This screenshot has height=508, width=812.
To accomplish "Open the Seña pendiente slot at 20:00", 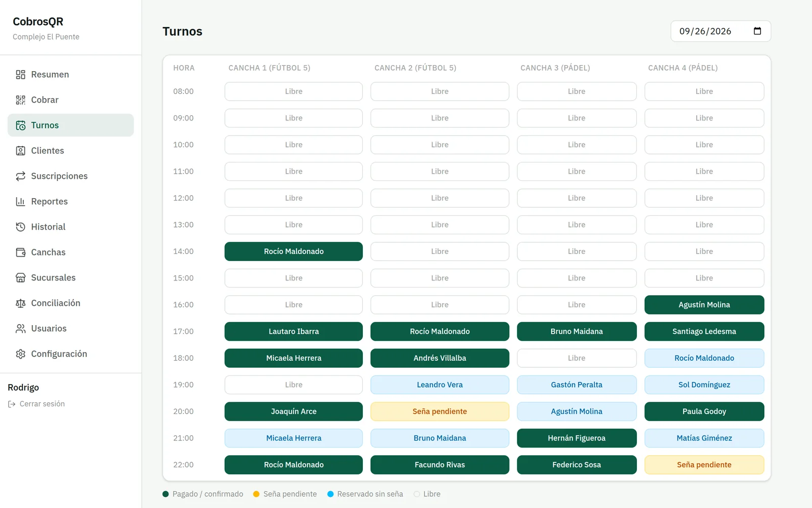I will point(440,411).
